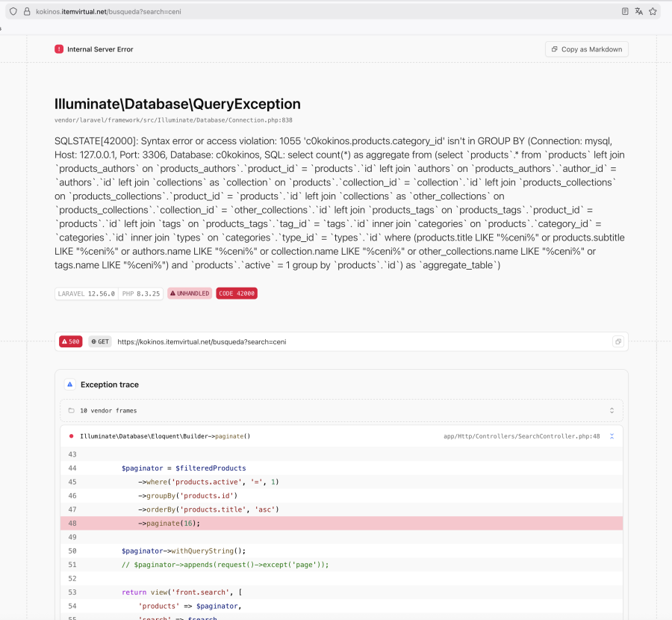672x620 pixels.
Task: Click the Exception trace icon
Action: (70, 385)
